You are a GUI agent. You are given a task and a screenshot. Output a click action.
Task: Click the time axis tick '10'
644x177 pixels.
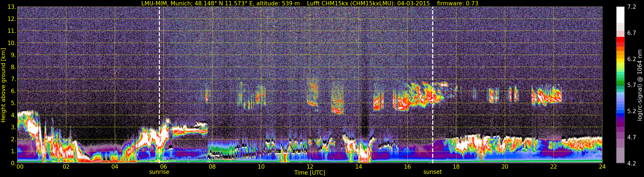pyautogui.click(x=261, y=167)
